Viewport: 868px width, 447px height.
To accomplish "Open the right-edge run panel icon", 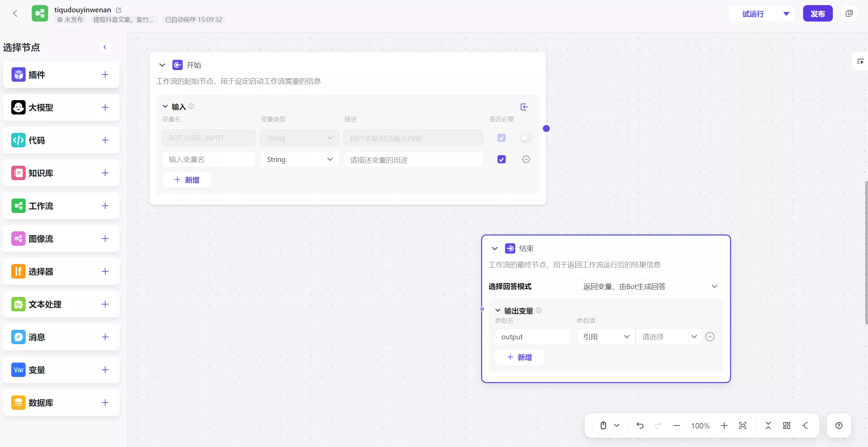I will [x=860, y=62].
